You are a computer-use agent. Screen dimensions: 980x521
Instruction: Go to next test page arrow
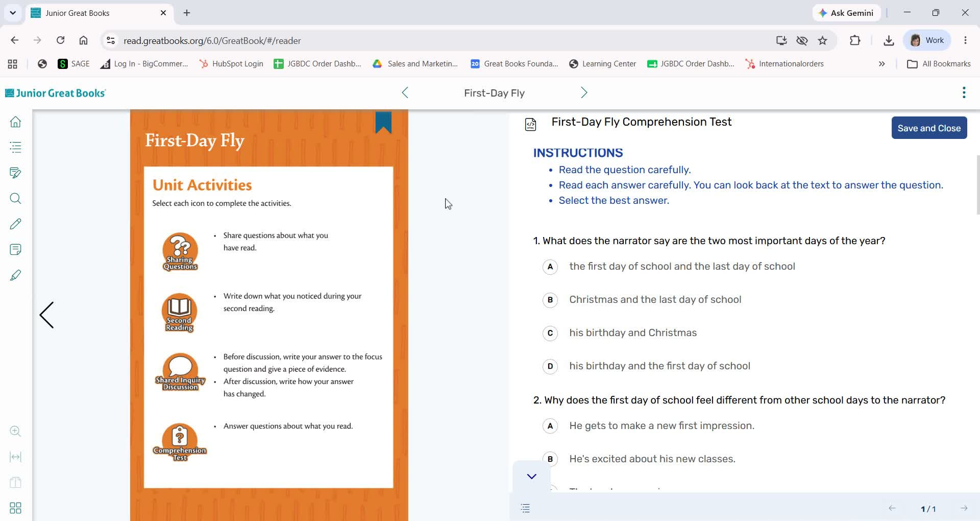964,508
